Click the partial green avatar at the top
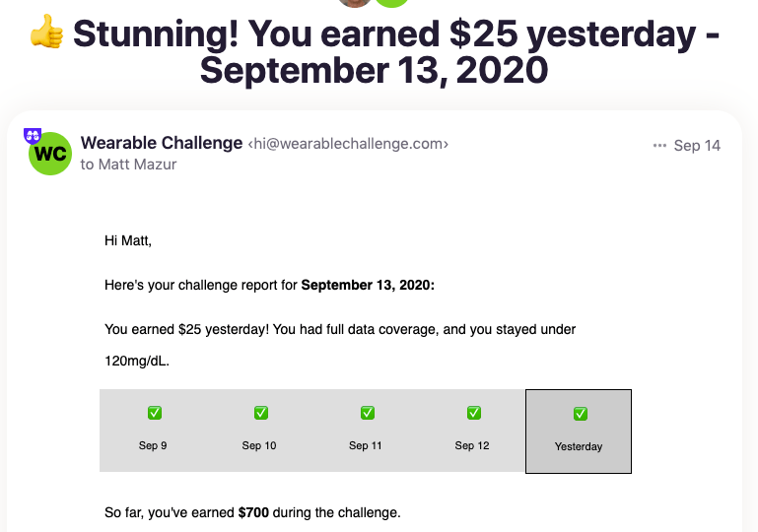Image resolution: width=758 pixels, height=532 pixels. (394, 3)
